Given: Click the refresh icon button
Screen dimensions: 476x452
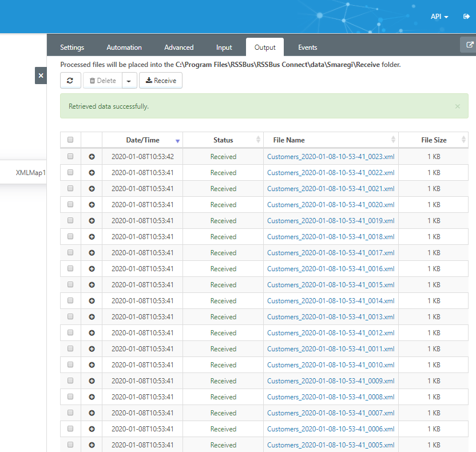Looking at the screenshot, I should 70,81.
